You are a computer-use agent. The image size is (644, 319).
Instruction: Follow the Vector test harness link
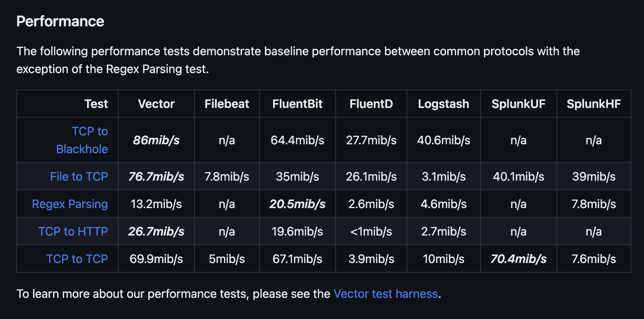[386, 294]
